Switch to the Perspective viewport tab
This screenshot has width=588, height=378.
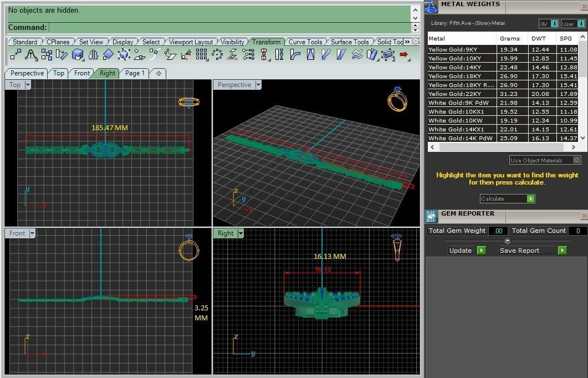point(27,73)
